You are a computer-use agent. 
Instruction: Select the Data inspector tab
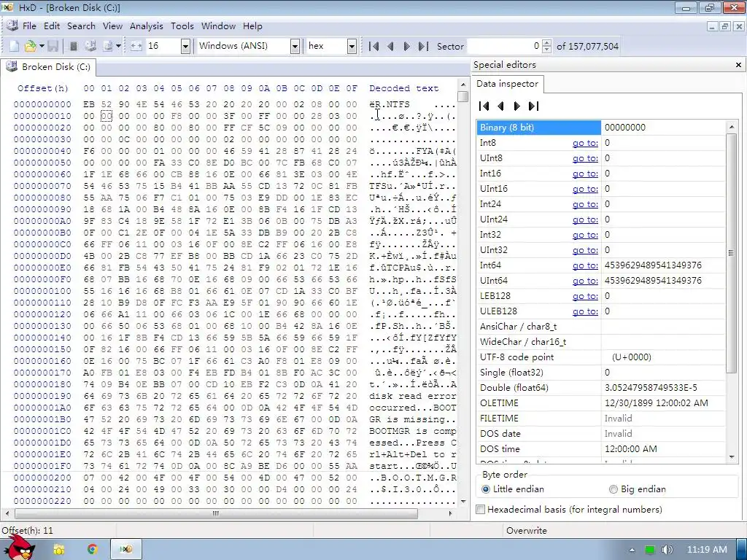tap(508, 84)
